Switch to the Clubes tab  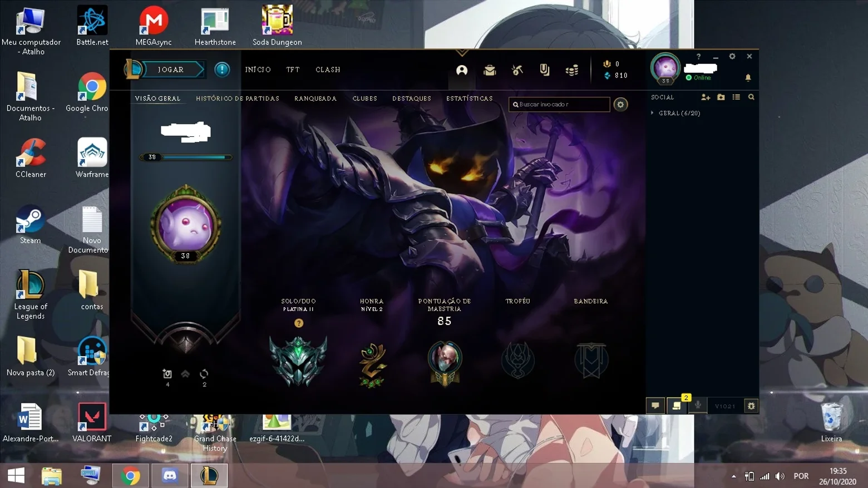(x=365, y=98)
